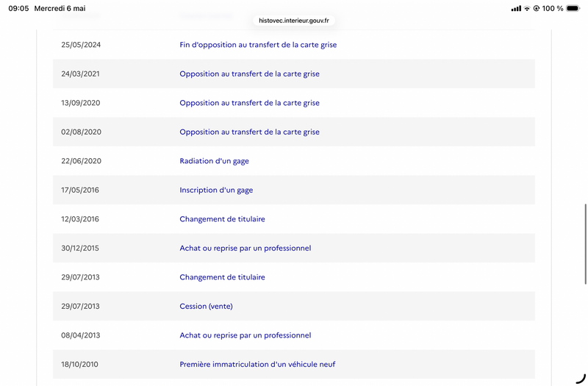Click the page vertical scrollbar
The image size is (588, 386).
[x=585, y=244]
